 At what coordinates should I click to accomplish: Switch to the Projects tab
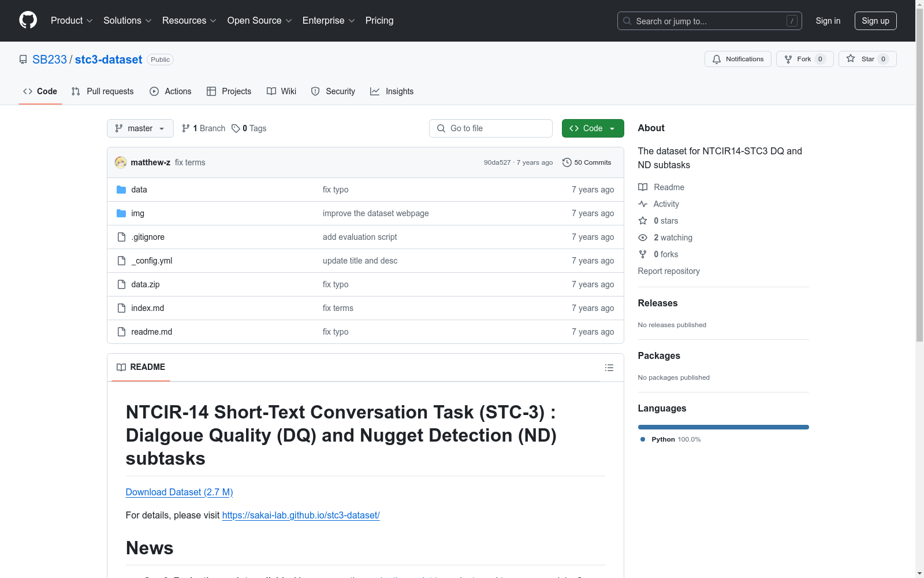pos(229,91)
